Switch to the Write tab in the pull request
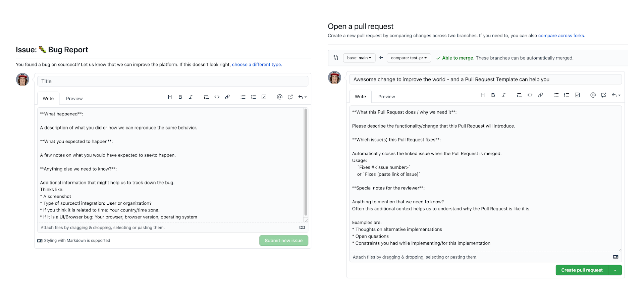Image resolution: width=644 pixels, height=302 pixels. [x=360, y=96]
